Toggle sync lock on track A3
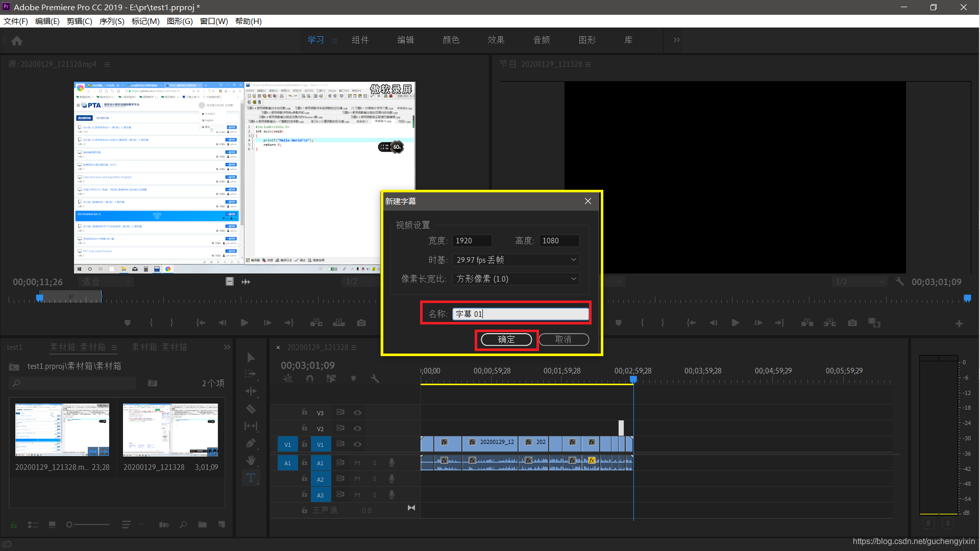The width and height of the screenshot is (980, 551). (340, 494)
